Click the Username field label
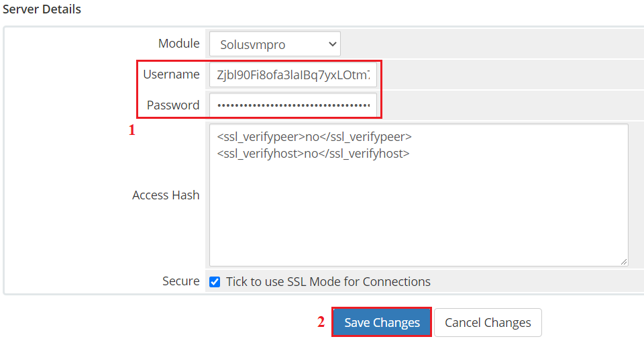This screenshot has height=341, width=644. pos(171,75)
